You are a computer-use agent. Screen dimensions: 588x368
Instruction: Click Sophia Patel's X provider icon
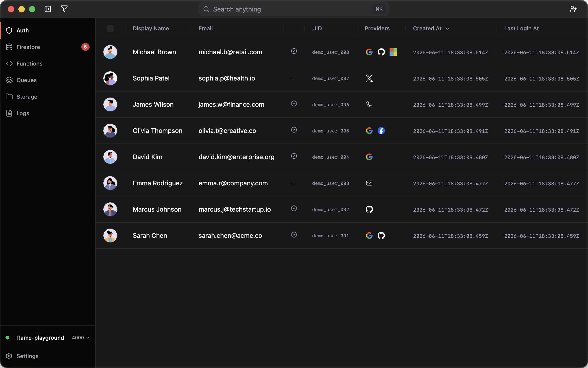(369, 78)
